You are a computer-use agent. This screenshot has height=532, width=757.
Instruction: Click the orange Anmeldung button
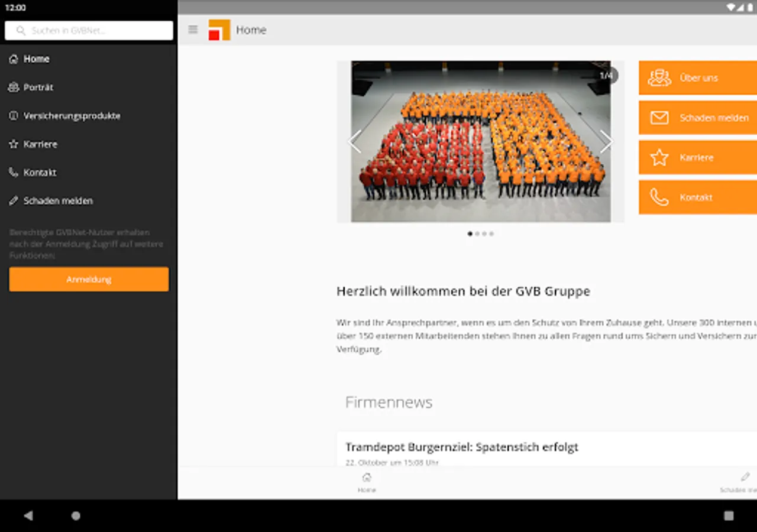pyautogui.click(x=89, y=279)
